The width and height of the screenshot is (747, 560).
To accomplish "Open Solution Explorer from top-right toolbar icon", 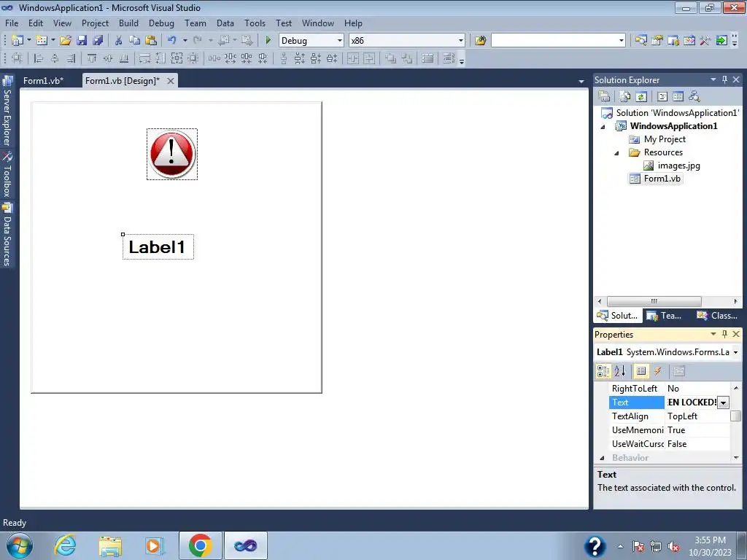I will pos(641,41).
